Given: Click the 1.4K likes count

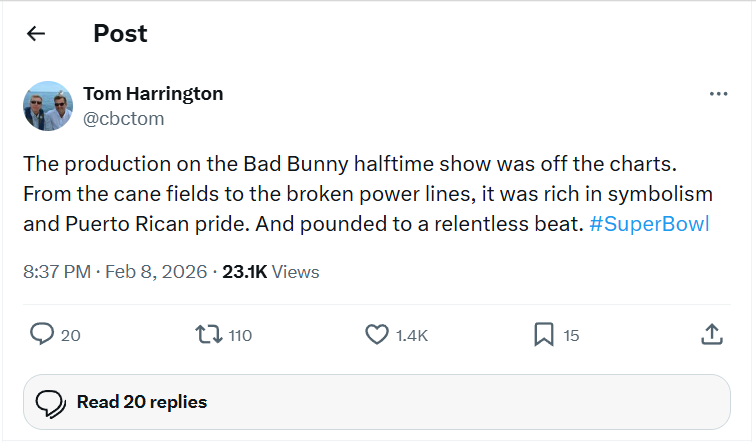Looking at the screenshot, I should coord(411,336).
